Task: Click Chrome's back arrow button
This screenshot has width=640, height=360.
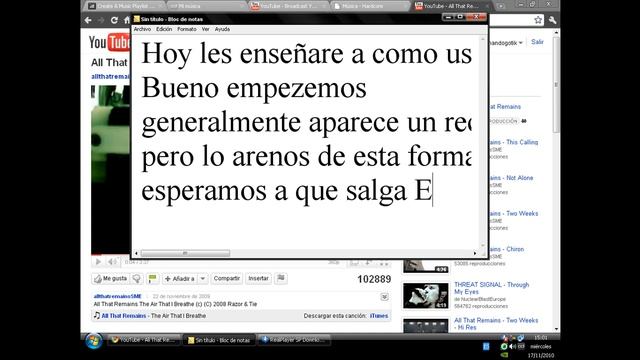Action: click(88, 20)
